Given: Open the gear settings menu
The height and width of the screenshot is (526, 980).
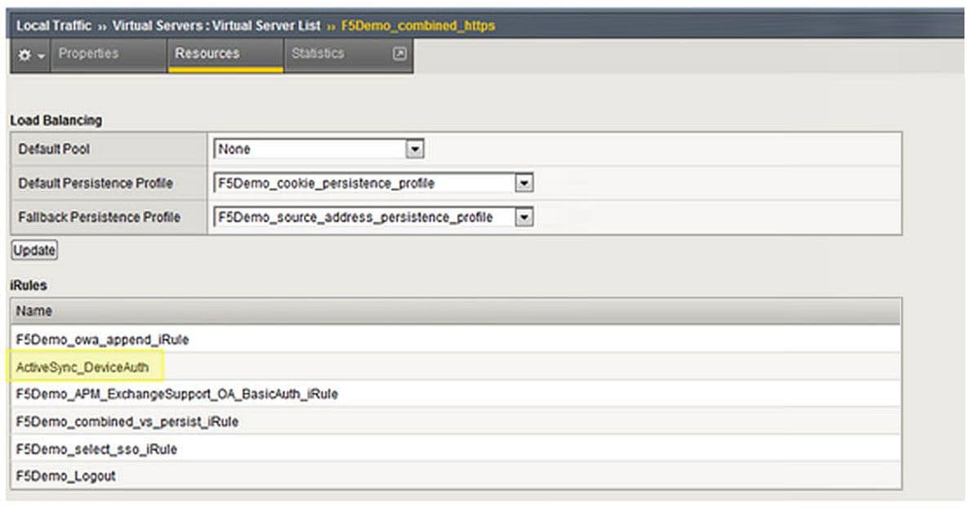Looking at the screenshot, I should (30, 55).
